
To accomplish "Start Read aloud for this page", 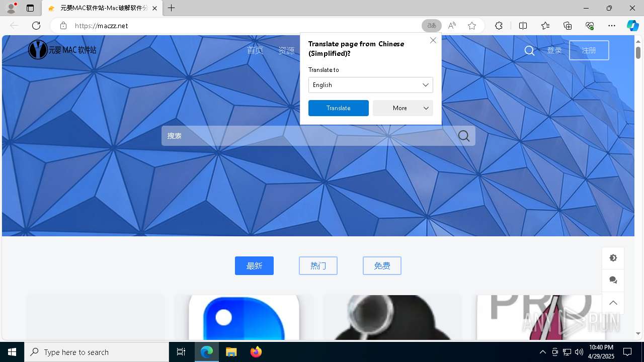I will pyautogui.click(x=452, y=26).
